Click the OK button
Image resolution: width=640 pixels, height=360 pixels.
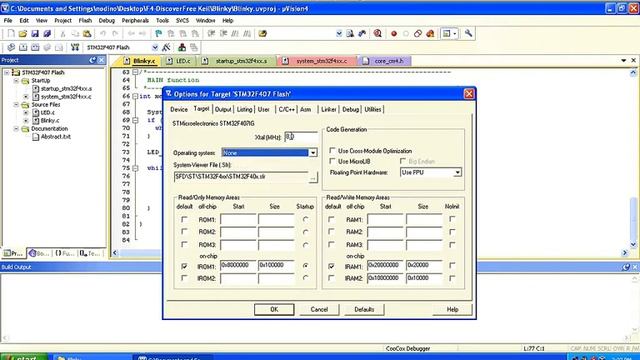point(274,309)
